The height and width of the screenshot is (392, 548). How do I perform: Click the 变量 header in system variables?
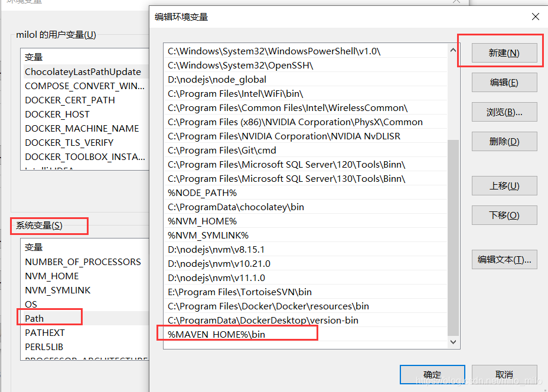pos(34,247)
